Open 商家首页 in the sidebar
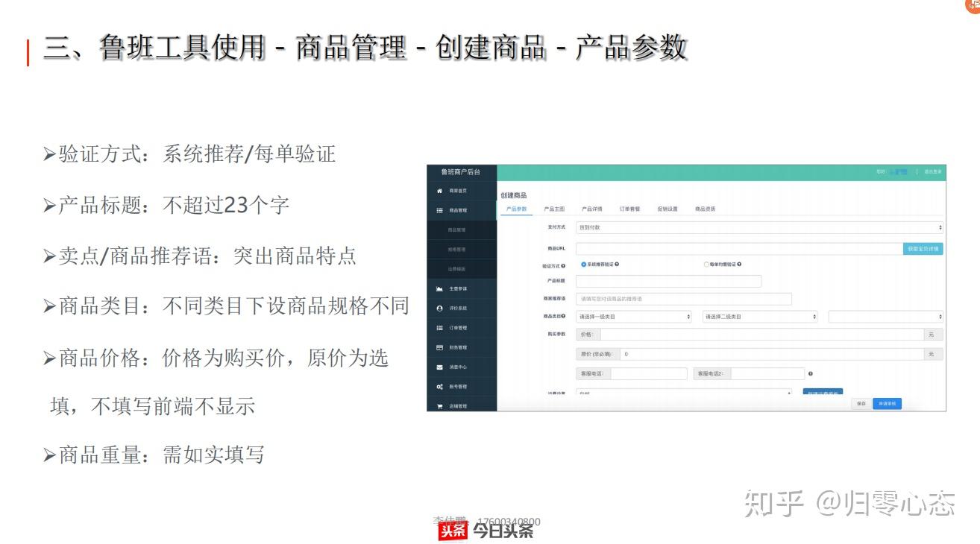 (458, 191)
